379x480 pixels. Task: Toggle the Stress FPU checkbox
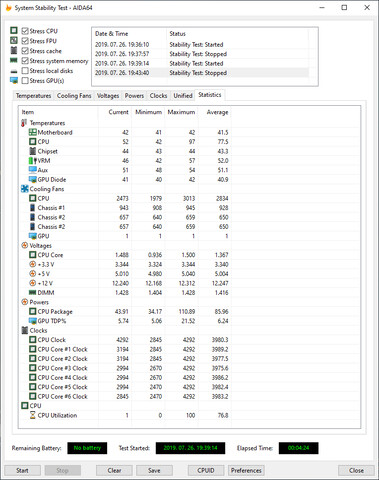25,41
